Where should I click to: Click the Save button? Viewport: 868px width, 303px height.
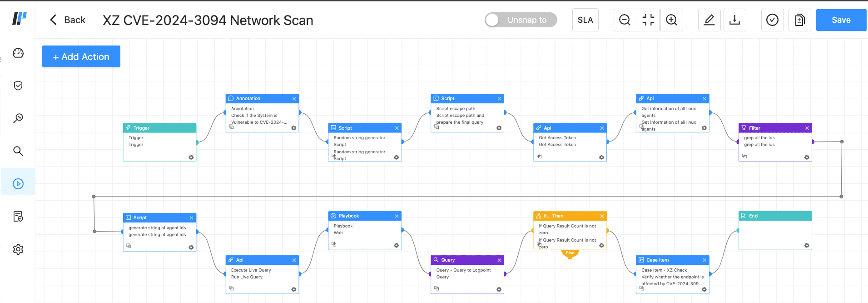coord(841,20)
